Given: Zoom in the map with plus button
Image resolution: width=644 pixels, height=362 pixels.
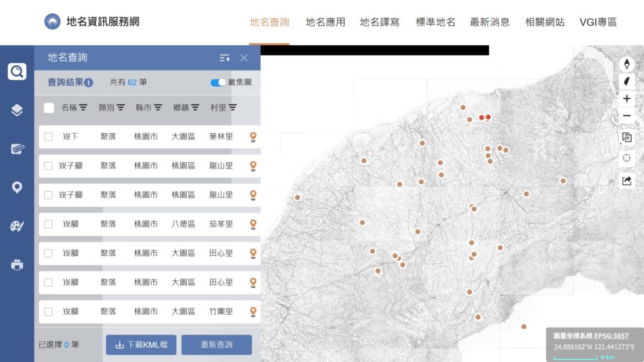Looking at the screenshot, I should click(x=627, y=99).
